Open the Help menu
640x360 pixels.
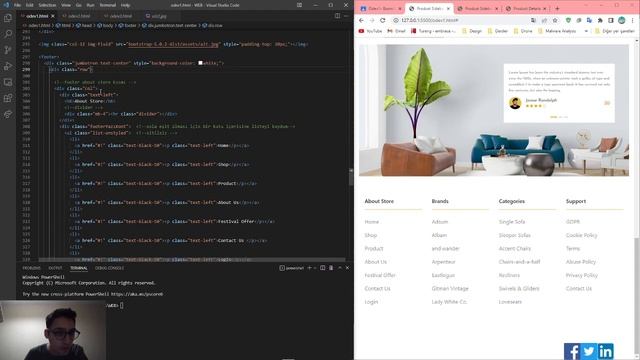(126, 5)
